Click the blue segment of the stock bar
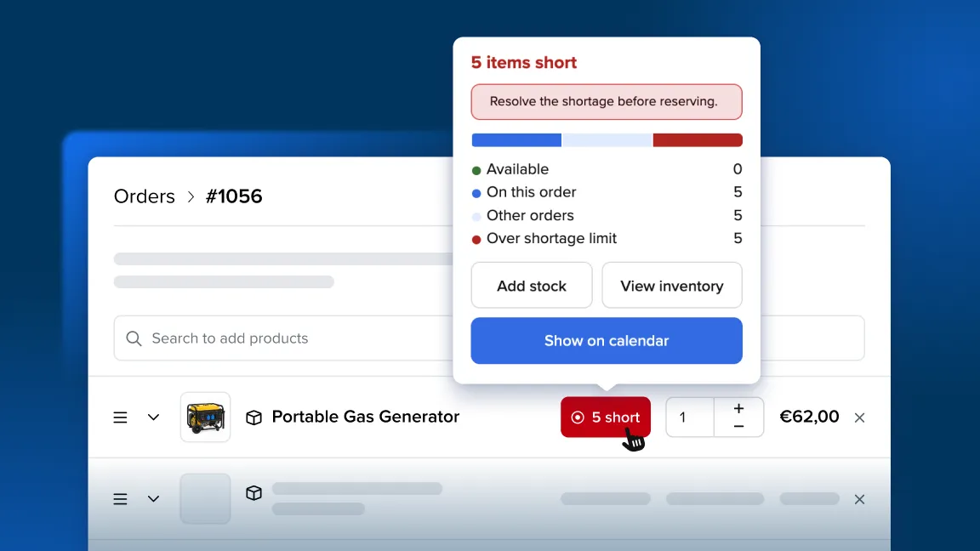The height and width of the screenshot is (551, 980). coord(516,140)
